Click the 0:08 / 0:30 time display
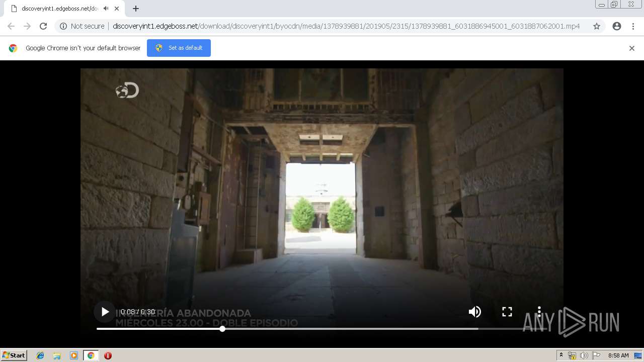 [138, 312]
